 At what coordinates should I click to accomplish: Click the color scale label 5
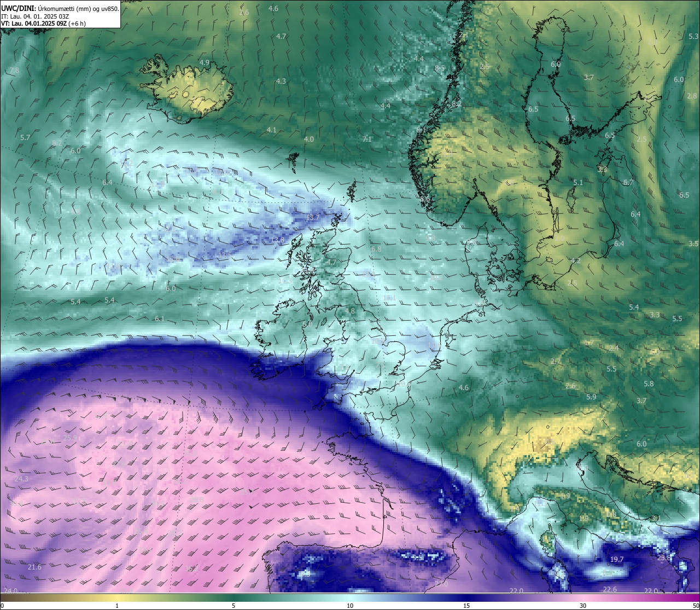point(234,606)
